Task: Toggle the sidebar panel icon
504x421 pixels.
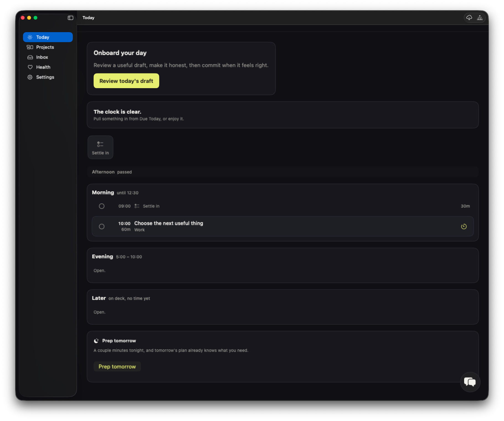Action: pyautogui.click(x=70, y=18)
